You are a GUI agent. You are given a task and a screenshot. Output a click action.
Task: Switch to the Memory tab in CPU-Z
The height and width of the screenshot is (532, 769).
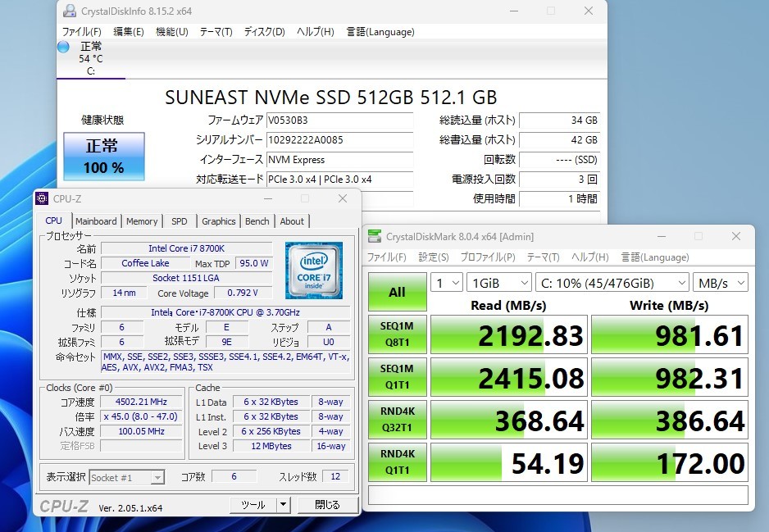point(142,221)
